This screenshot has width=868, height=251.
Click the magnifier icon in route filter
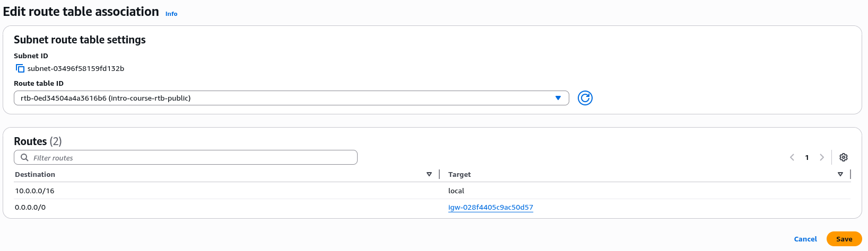coord(24,157)
